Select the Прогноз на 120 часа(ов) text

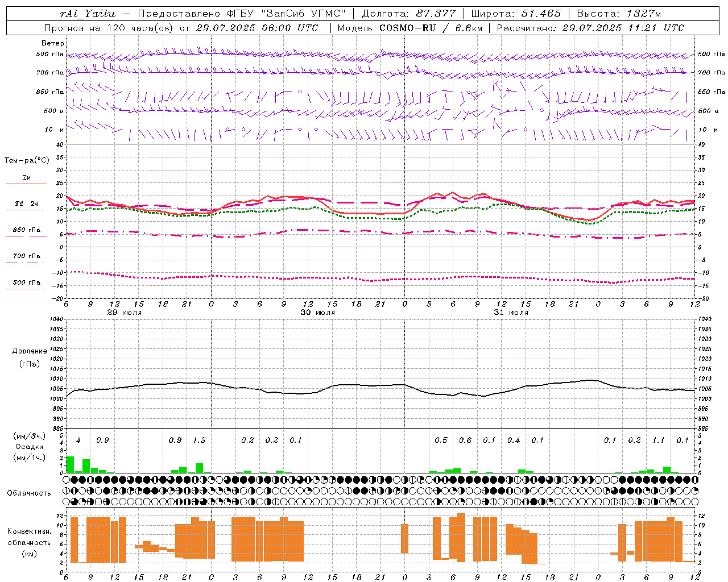110,28
